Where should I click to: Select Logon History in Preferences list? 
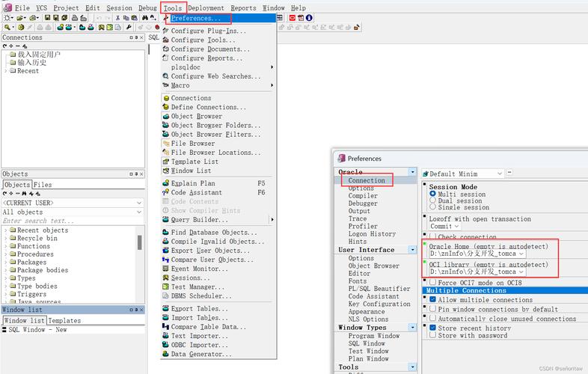[x=372, y=233]
